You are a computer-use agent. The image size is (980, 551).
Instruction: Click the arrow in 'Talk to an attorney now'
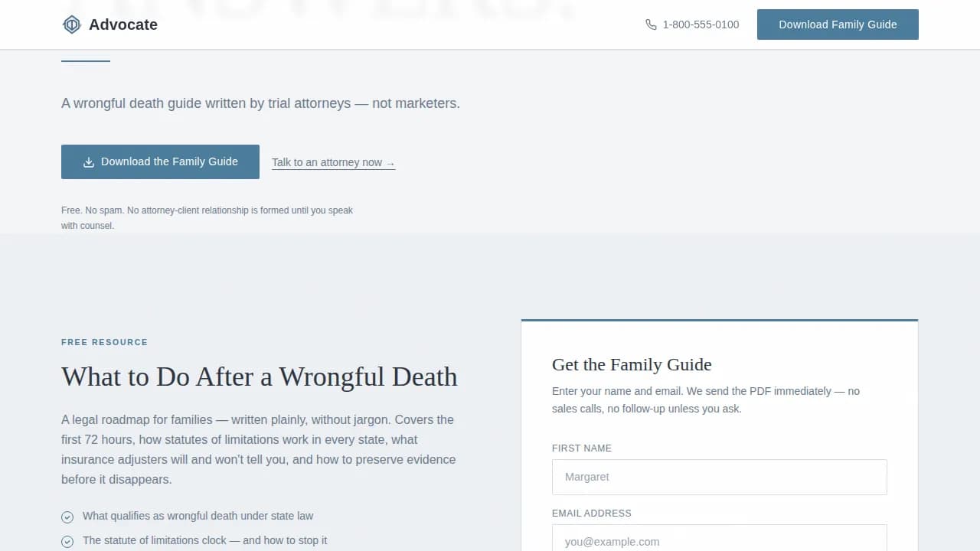(x=389, y=162)
